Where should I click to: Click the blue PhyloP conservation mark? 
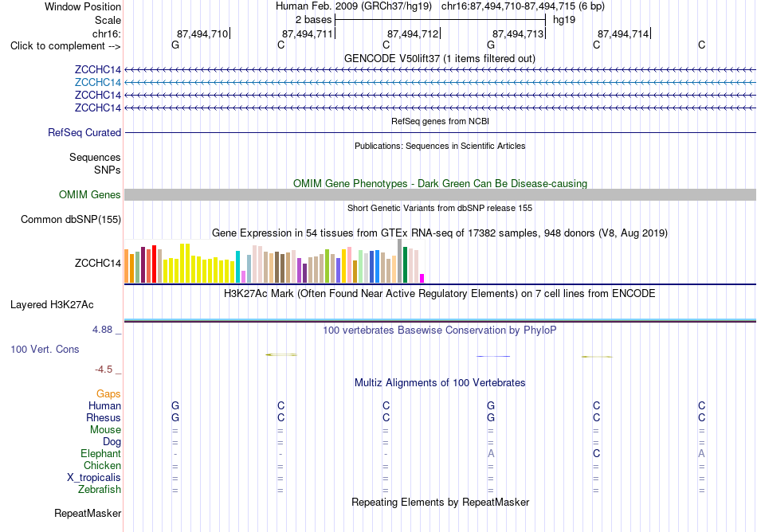tap(493, 356)
